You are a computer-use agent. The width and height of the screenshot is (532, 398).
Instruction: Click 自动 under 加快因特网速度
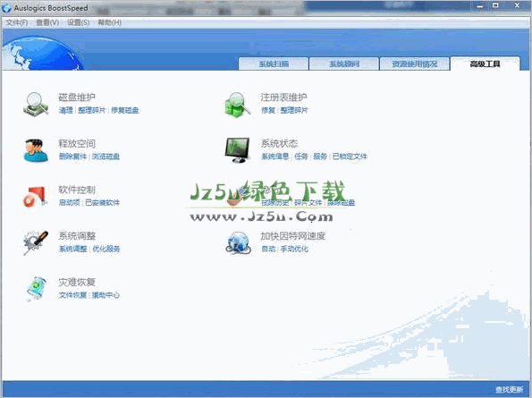click(268, 249)
